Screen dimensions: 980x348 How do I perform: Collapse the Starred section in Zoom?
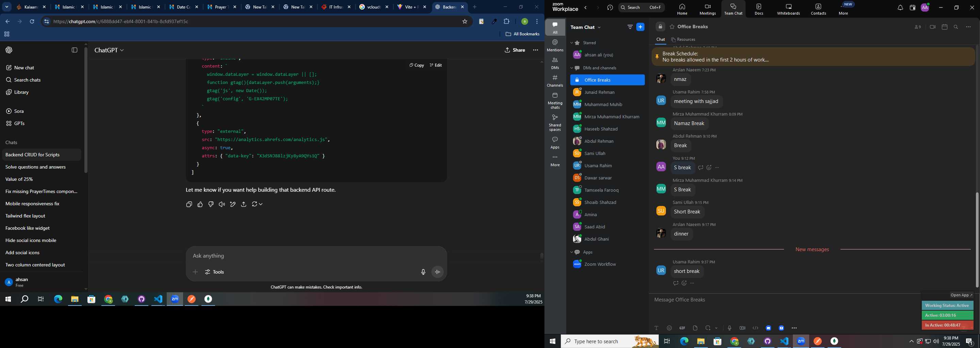click(x=571, y=43)
